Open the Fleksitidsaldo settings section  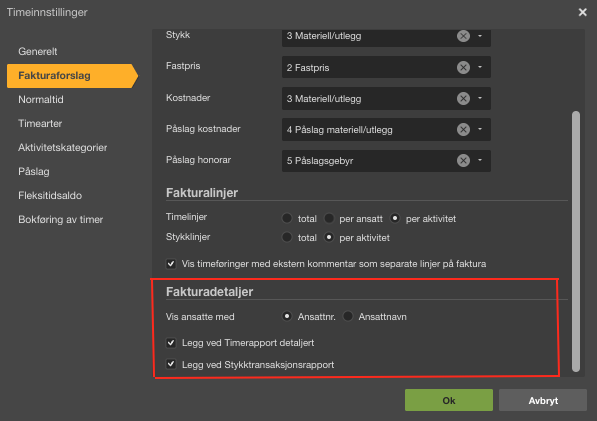[50, 196]
